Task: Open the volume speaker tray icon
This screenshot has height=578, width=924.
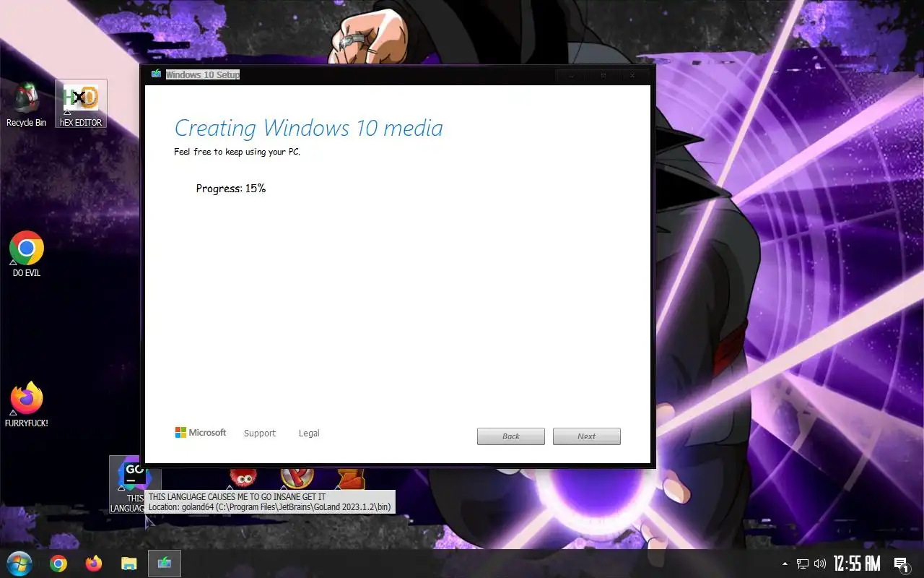Action: (x=820, y=564)
